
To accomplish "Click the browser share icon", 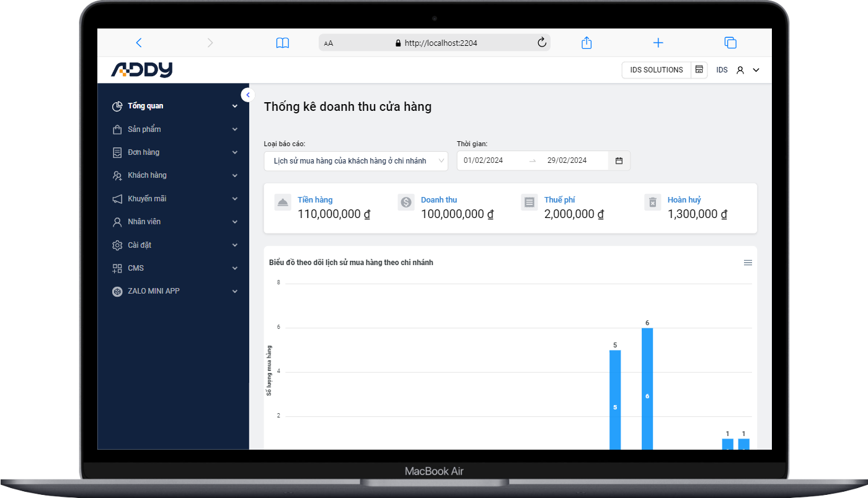I will click(x=587, y=43).
